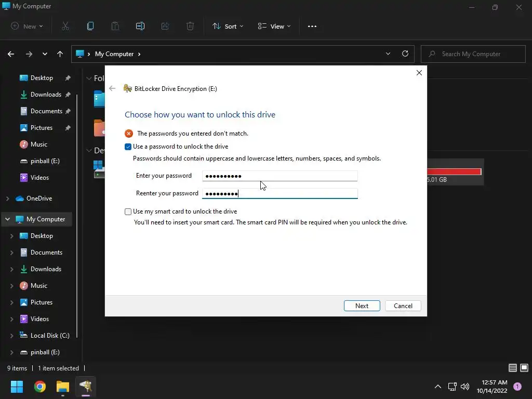Click the Next button in BitLocker dialog
This screenshot has width=532, height=399.
[x=362, y=305]
